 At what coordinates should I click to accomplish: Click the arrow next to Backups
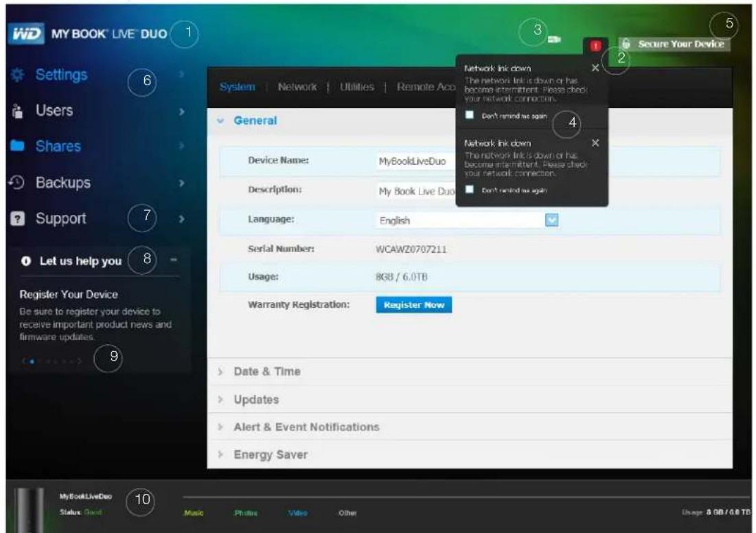(x=182, y=183)
